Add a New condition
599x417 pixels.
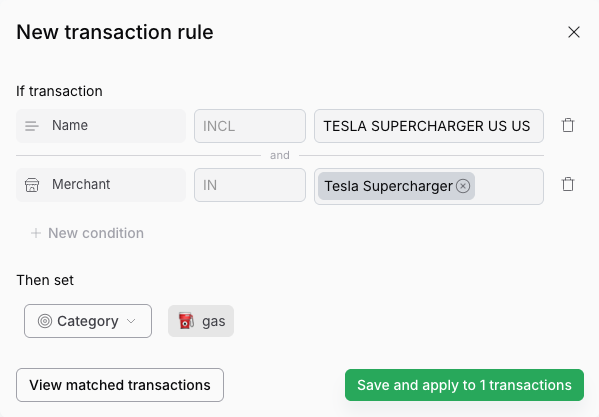(87, 233)
